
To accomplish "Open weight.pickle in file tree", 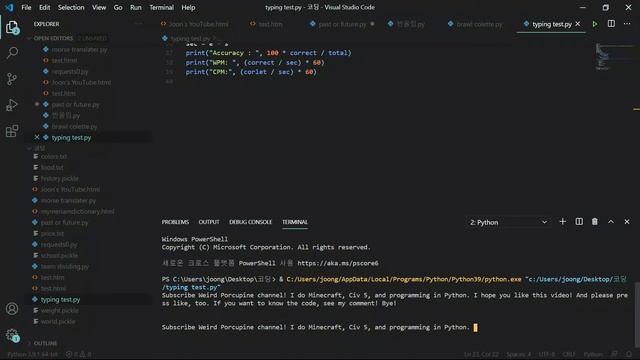I will (60, 311).
